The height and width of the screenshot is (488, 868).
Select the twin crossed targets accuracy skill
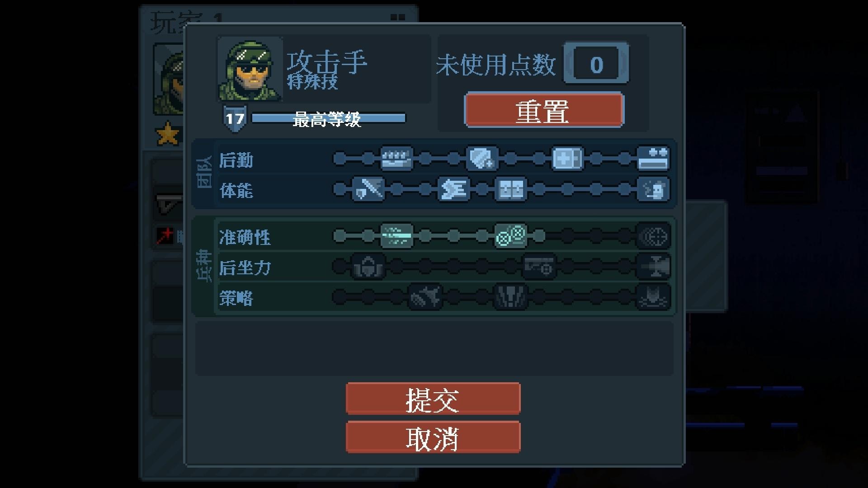(511, 236)
